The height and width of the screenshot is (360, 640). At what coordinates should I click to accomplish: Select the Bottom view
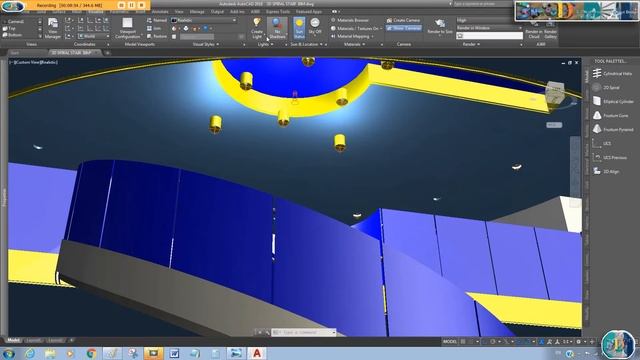pyautogui.click(x=12, y=35)
